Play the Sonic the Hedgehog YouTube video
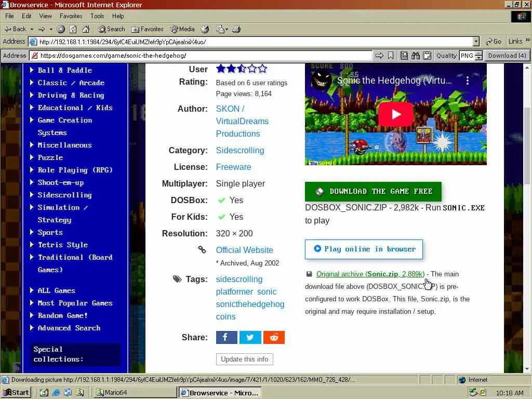 (x=395, y=114)
